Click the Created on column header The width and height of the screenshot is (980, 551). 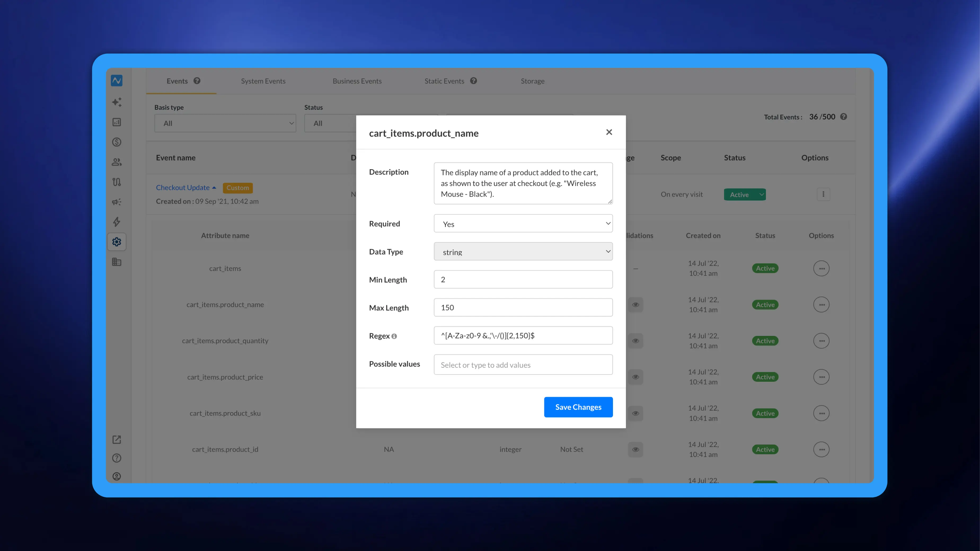703,235
